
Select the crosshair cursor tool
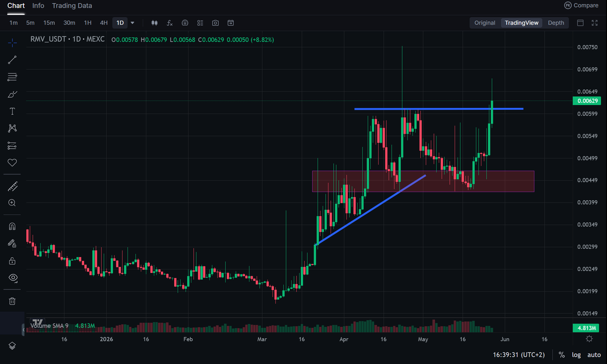12,43
